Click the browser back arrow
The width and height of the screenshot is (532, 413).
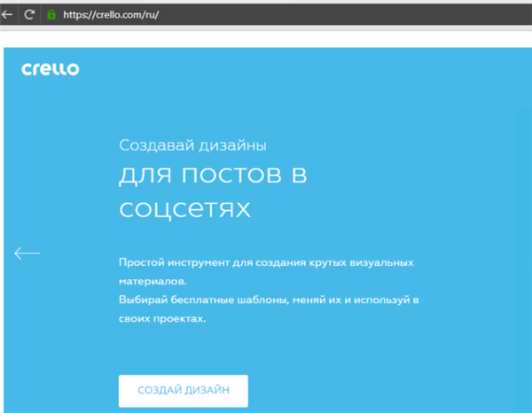tap(7, 14)
